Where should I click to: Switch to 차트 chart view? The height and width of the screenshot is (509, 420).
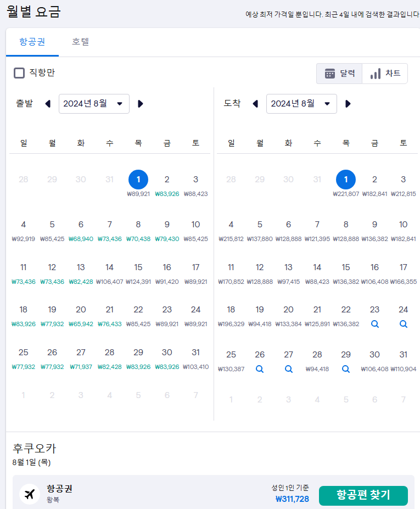click(385, 74)
